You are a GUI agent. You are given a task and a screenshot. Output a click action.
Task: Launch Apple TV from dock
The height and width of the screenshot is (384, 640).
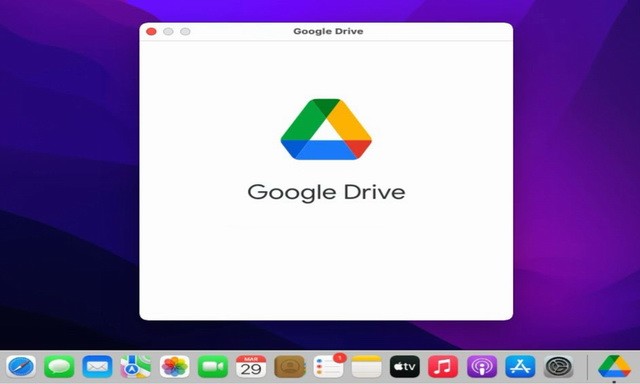point(404,366)
